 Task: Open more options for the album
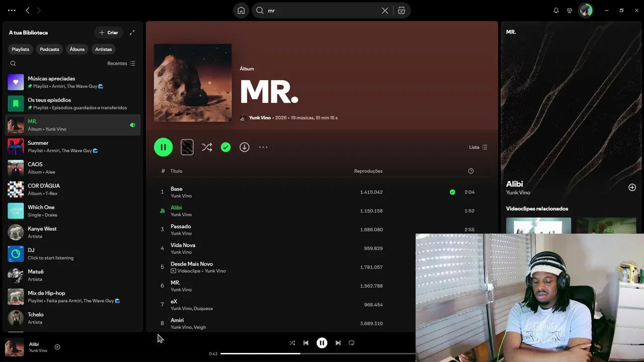pyautogui.click(x=263, y=147)
